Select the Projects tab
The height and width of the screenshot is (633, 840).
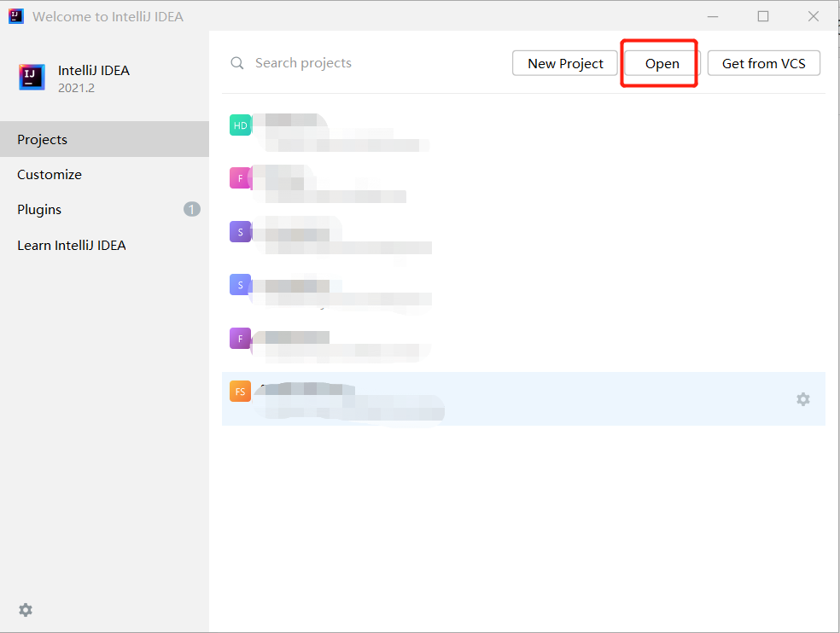pyautogui.click(x=104, y=139)
